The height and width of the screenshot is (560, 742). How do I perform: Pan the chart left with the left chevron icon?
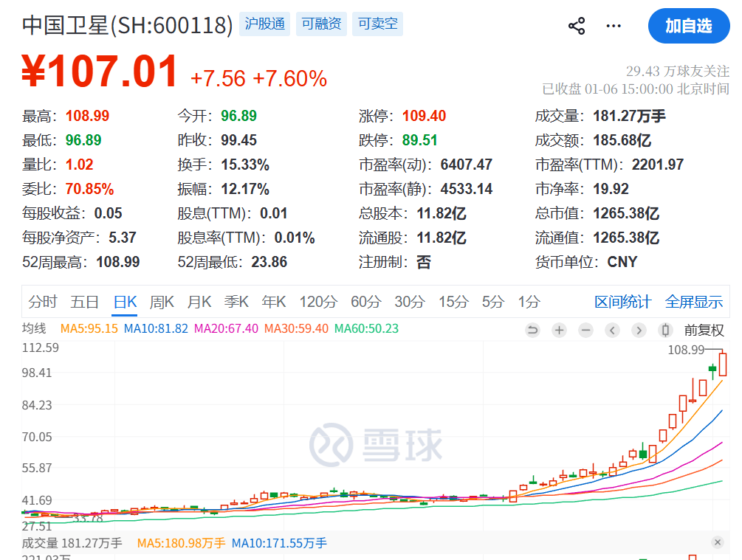pos(612,330)
